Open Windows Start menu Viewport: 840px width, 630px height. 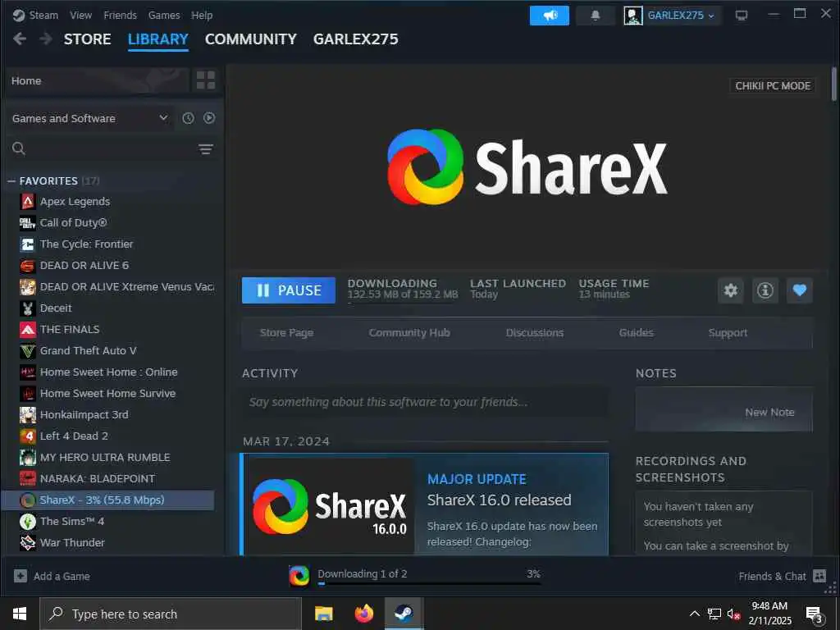[20, 614]
